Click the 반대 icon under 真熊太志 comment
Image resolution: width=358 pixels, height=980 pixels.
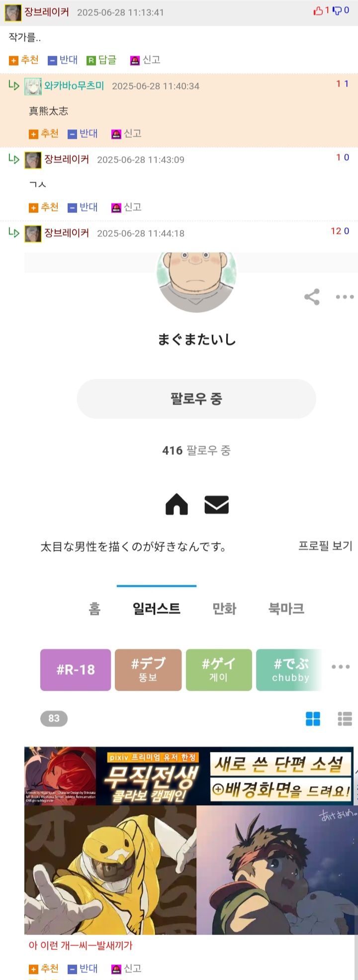click(73, 134)
